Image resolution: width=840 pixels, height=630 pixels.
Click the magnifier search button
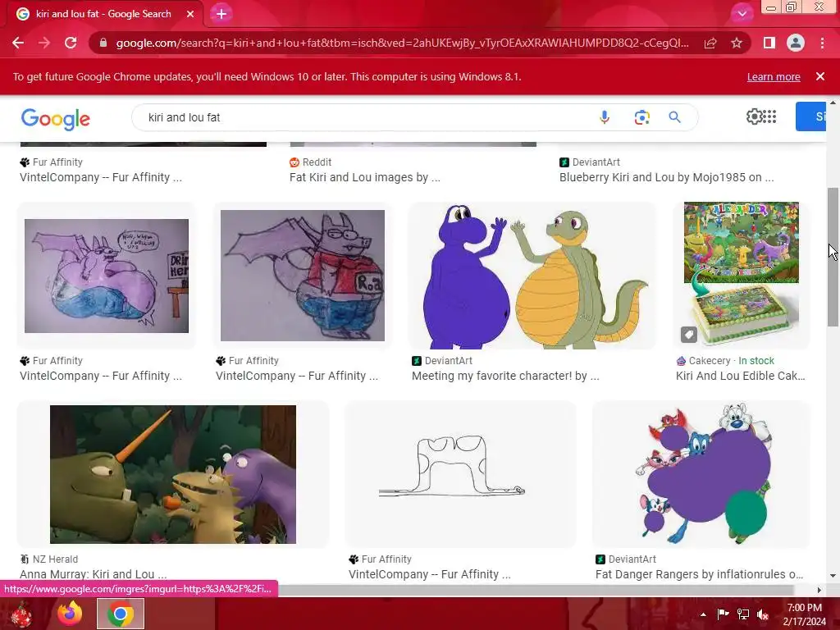(674, 117)
